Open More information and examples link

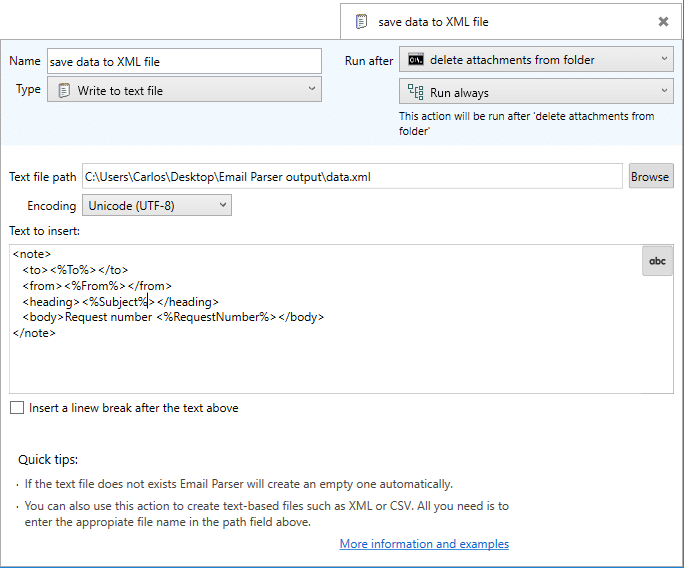tap(424, 544)
